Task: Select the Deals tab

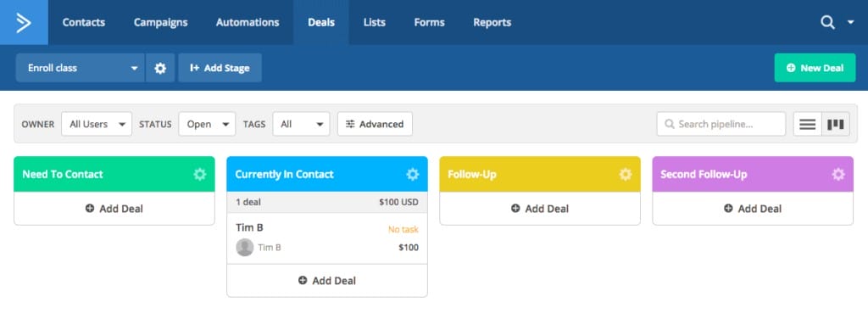Action: [321, 23]
